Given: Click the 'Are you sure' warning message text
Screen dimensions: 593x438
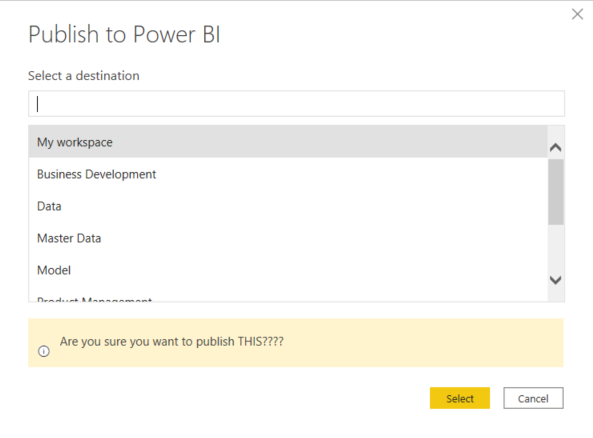Looking at the screenshot, I should [172, 342].
